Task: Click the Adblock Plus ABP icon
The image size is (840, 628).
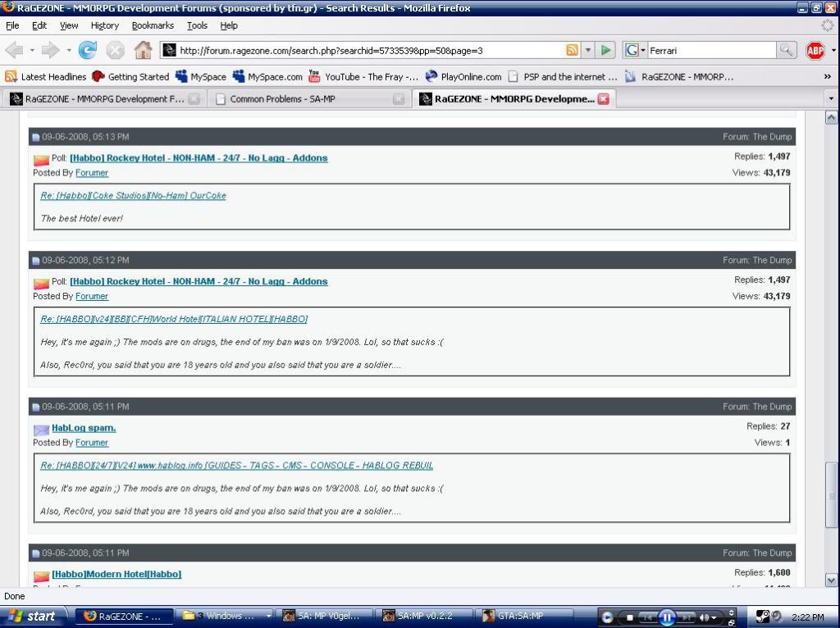Action: click(815, 51)
